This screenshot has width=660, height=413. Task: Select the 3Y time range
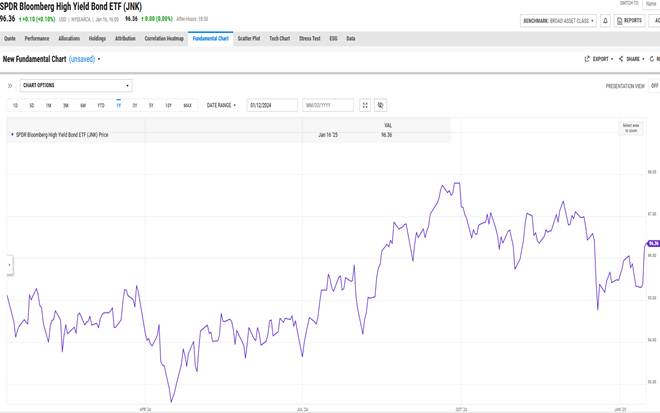135,105
